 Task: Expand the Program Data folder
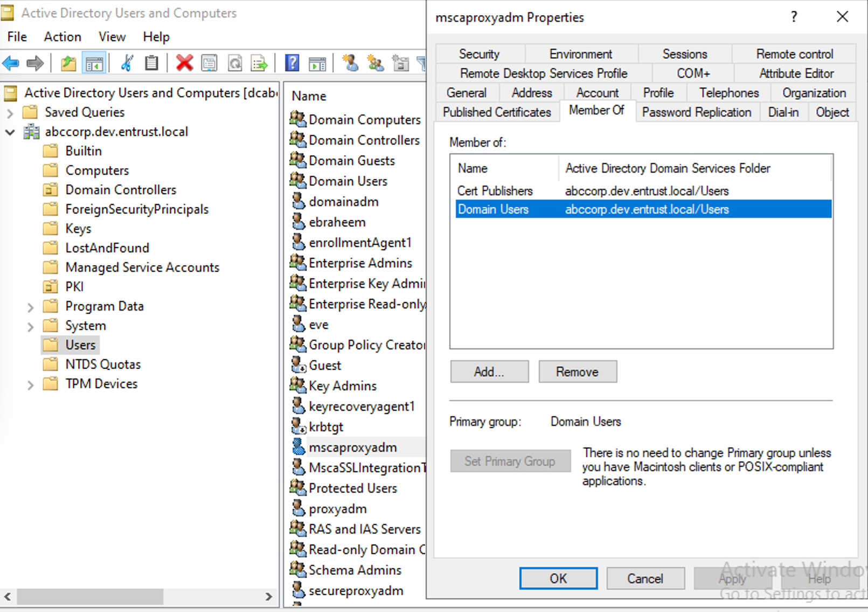(30, 307)
